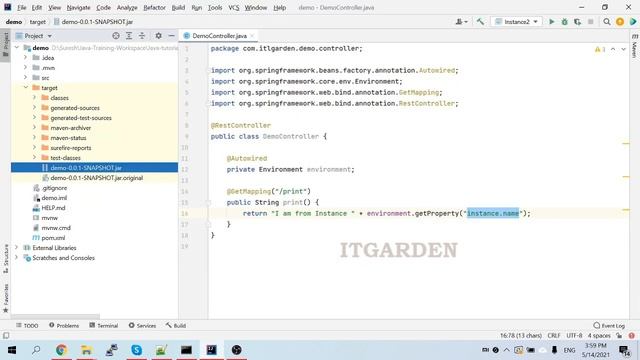The width and height of the screenshot is (640, 360).
Task: Expand the surefire-reports folder
Action: (35, 147)
